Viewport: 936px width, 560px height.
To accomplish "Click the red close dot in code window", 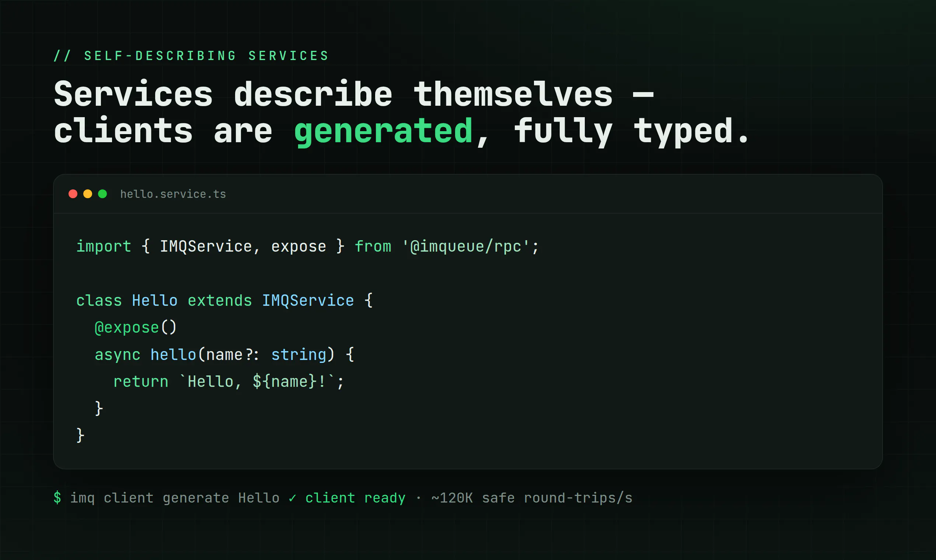I will [73, 194].
